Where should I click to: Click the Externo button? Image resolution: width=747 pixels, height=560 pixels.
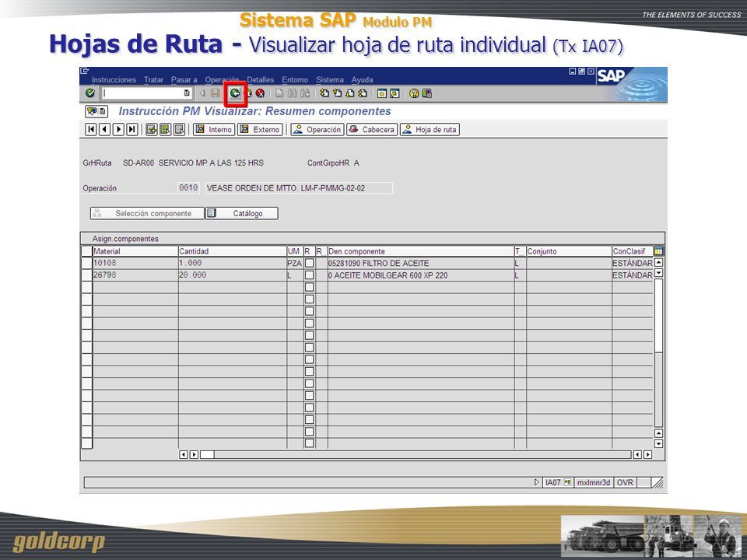click(260, 129)
